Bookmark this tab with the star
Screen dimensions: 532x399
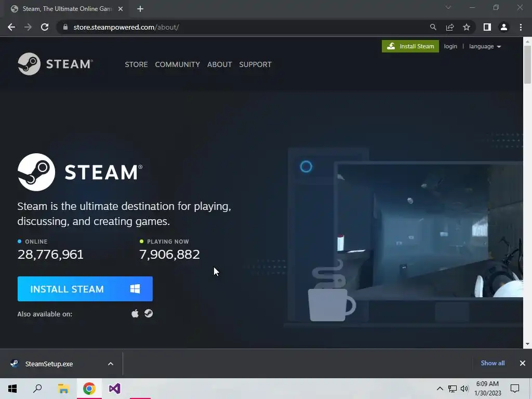click(x=467, y=27)
